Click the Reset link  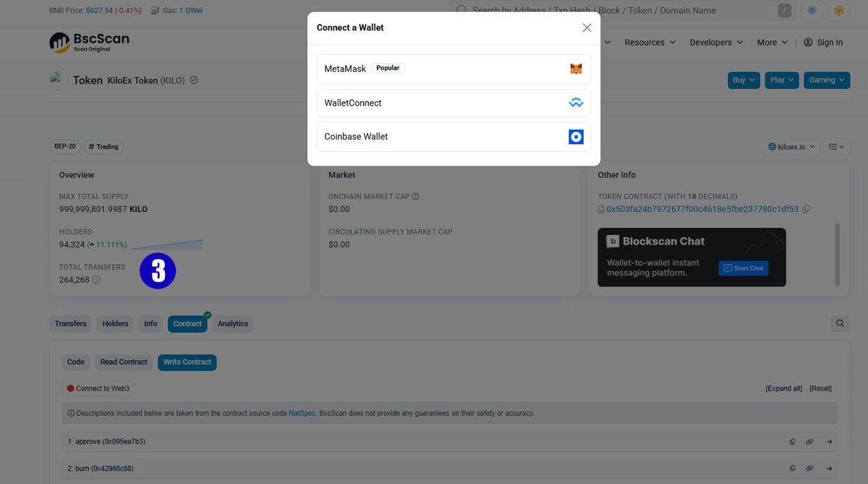point(820,389)
